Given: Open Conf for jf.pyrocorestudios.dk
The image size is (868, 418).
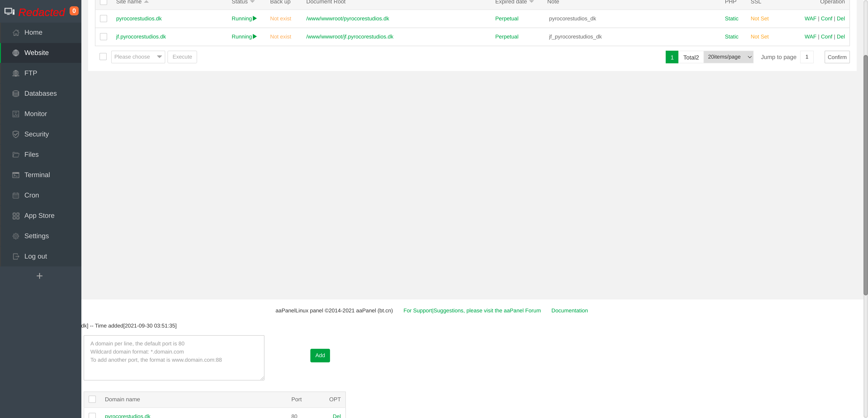Looking at the screenshot, I should (826, 37).
